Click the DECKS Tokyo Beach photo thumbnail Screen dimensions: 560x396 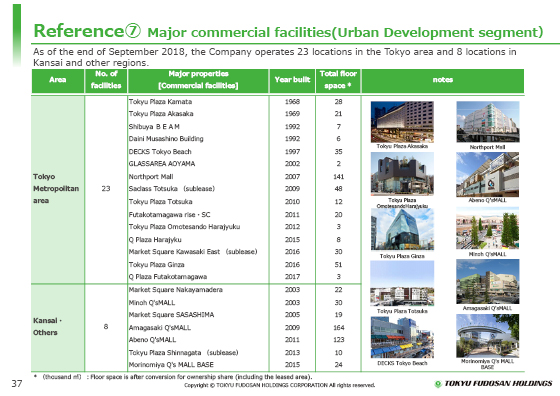pyautogui.click(x=402, y=337)
